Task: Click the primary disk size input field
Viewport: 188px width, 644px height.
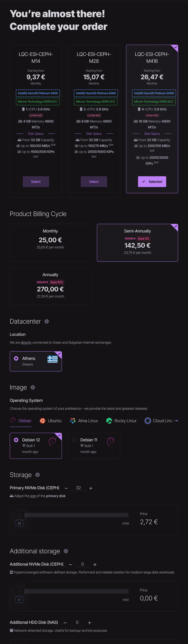Action: coord(78,488)
